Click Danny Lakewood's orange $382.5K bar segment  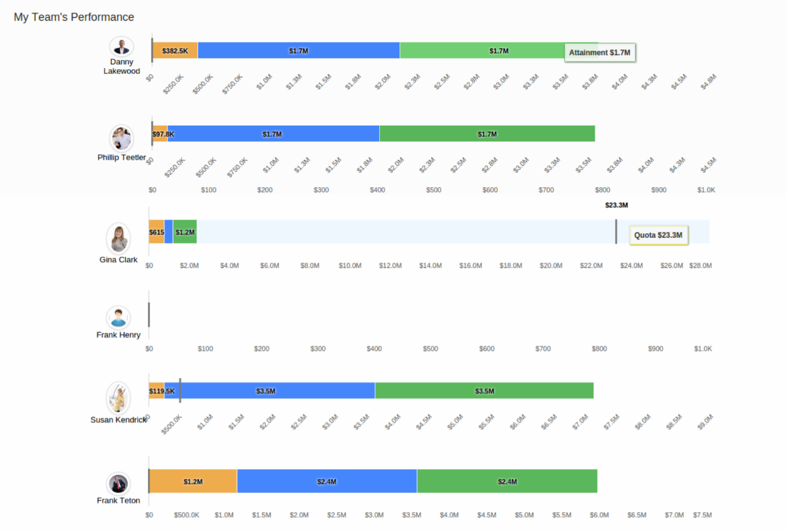pyautogui.click(x=175, y=50)
